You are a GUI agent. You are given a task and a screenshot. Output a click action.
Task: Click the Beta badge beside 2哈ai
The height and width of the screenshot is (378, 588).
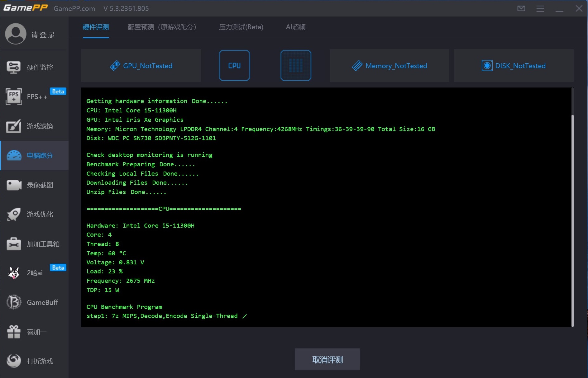click(58, 267)
